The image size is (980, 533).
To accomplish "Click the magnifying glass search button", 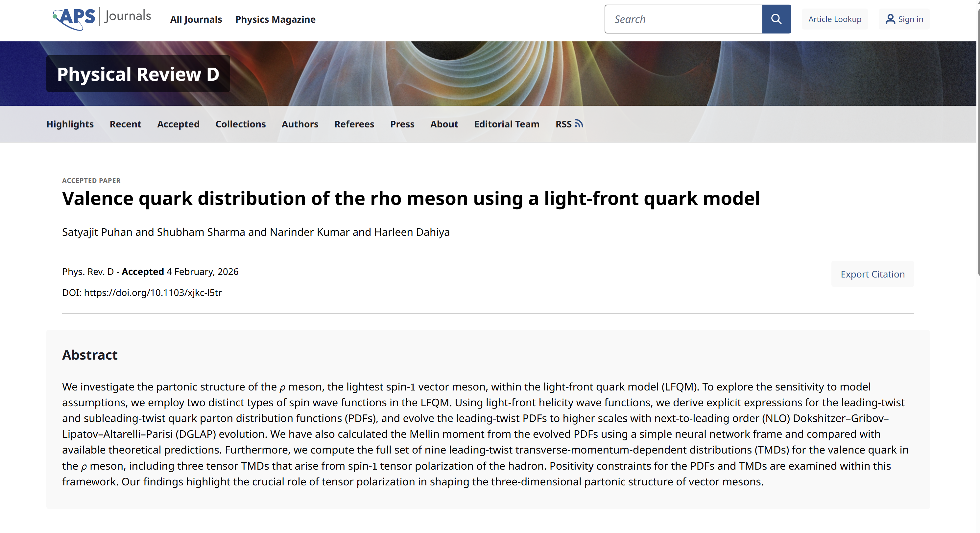I will click(x=776, y=19).
